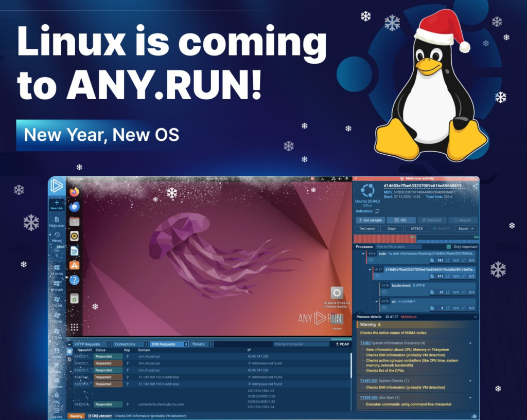Image resolution: width=527 pixels, height=420 pixels.
Task: Click the CPU indicator icon
Action: 377,211
